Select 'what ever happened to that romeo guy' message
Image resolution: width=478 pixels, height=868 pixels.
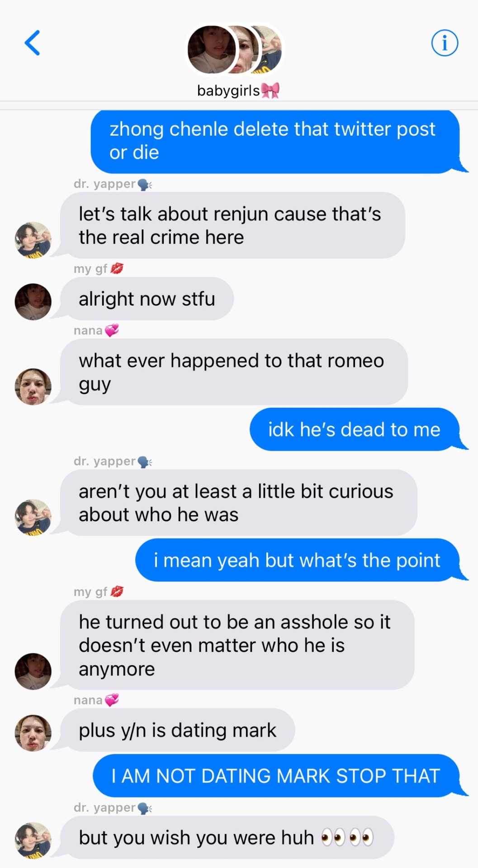(x=234, y=372)
